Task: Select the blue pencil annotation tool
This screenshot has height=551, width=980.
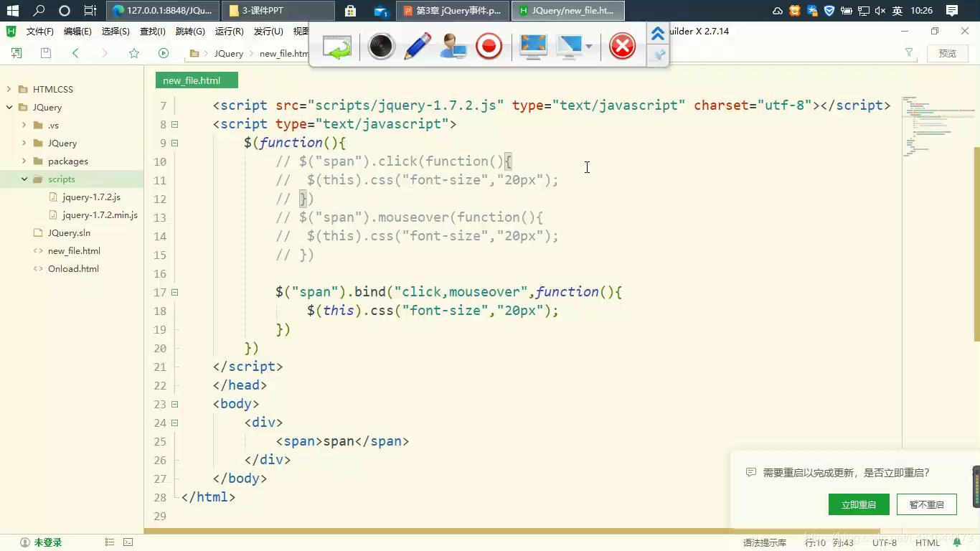Action: (x=418, y=47)
